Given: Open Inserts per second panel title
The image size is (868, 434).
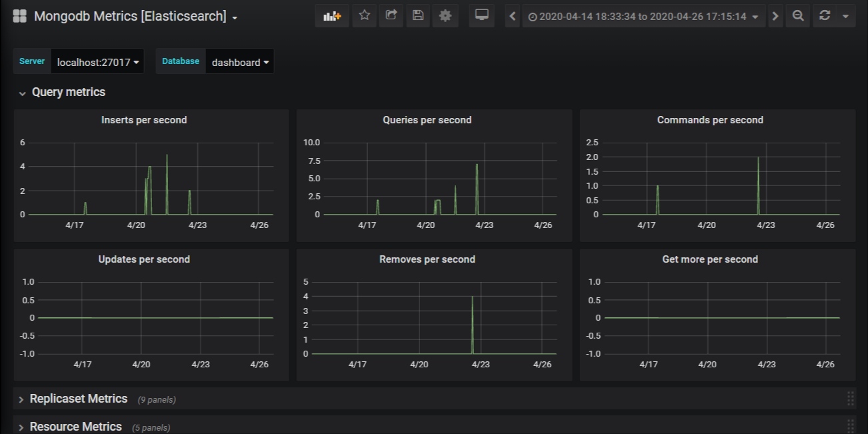Looking at the screenshot, I should click(x=144, y=120).
